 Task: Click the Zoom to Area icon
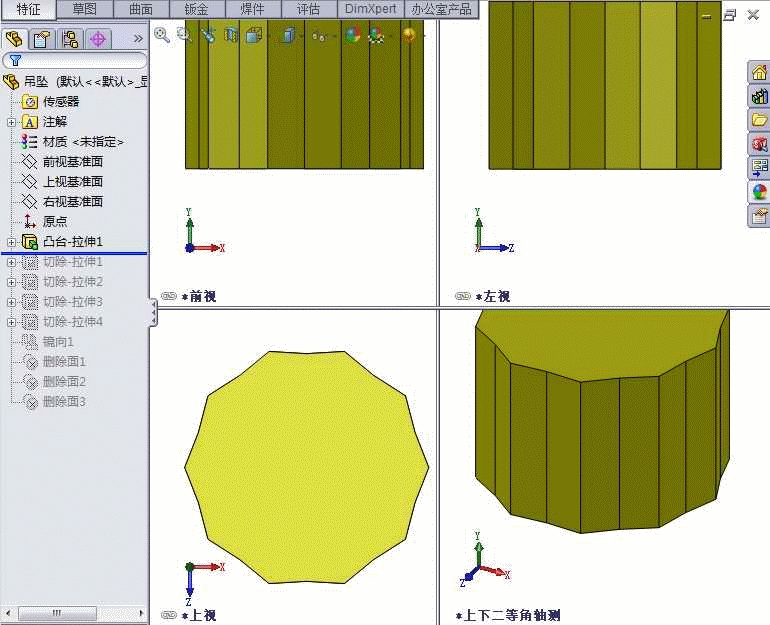pyautogui.click(x=184, y=35)
